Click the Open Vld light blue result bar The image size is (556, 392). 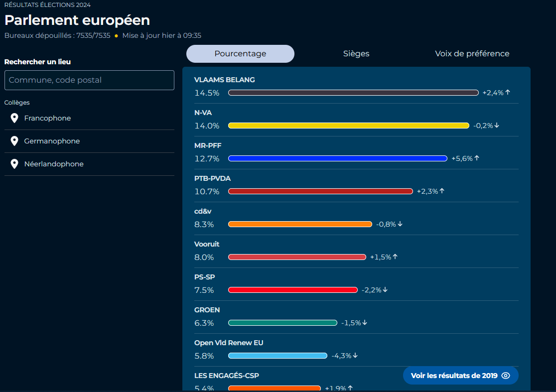pyautogui.click(x=278, y=356)
